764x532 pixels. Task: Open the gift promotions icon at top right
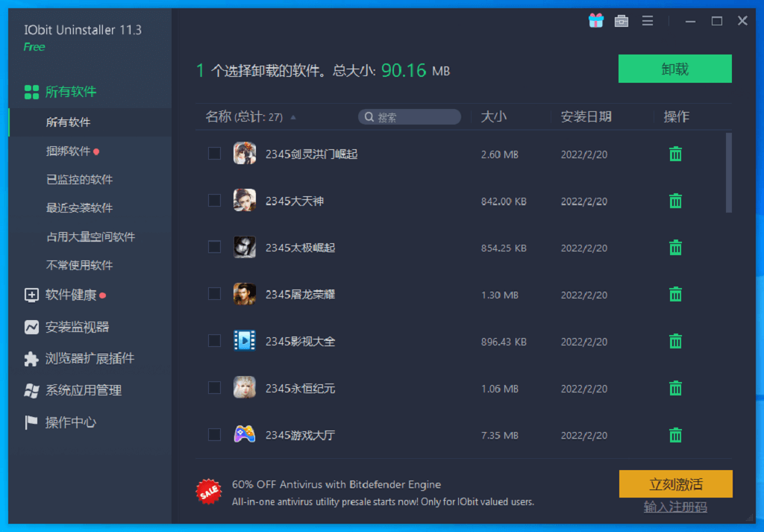tap(595, 20)
